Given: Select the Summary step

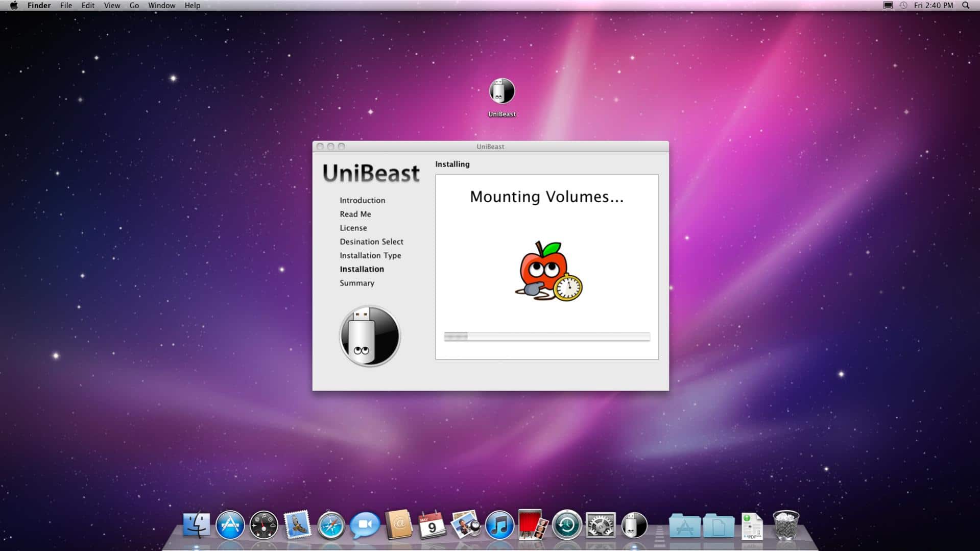Looking at the screenshot, I should pyautogui.click(x=357, y=283).
